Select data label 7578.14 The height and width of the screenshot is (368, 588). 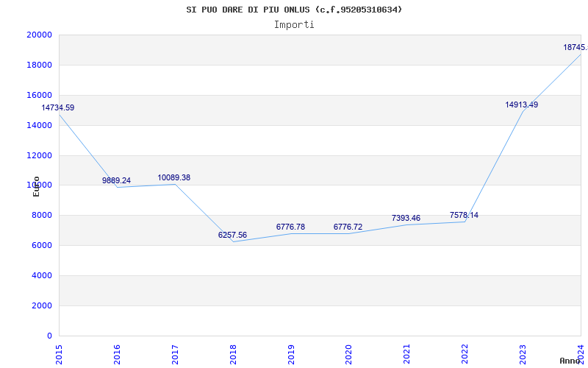pos(464,215)
